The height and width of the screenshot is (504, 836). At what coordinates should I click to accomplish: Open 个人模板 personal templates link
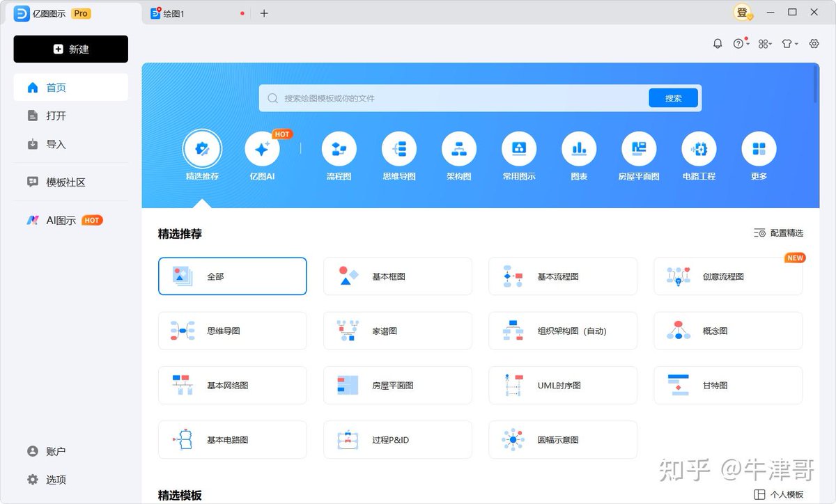point(779,495)
